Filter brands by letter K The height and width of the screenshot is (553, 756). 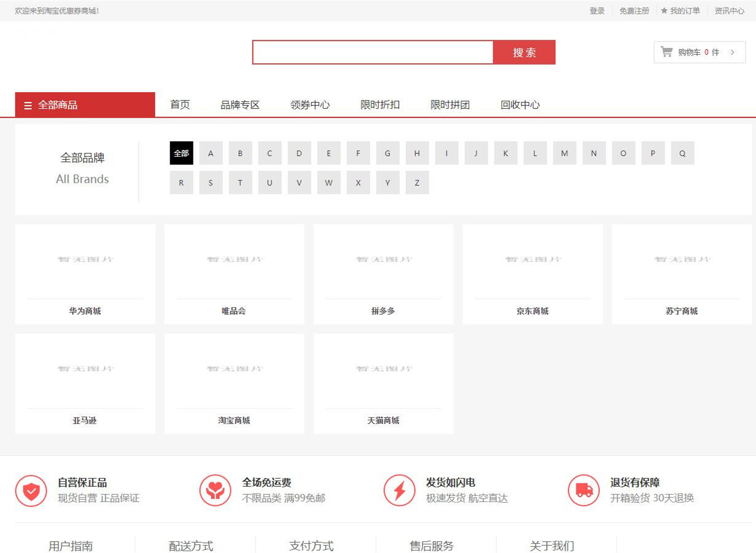click(505, 153)
